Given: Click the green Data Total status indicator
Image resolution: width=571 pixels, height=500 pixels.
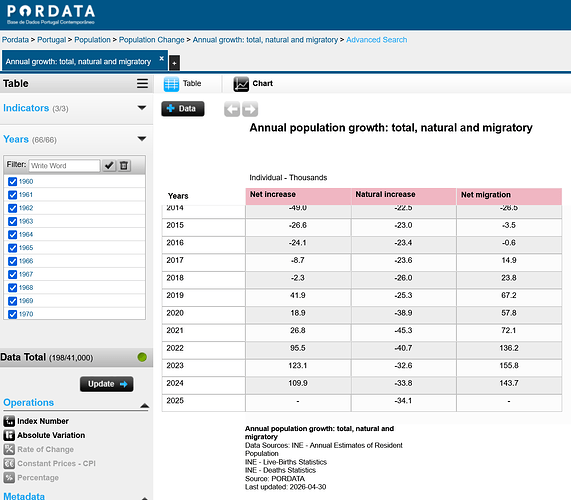Looking at the screenshot, I should 142,357.
